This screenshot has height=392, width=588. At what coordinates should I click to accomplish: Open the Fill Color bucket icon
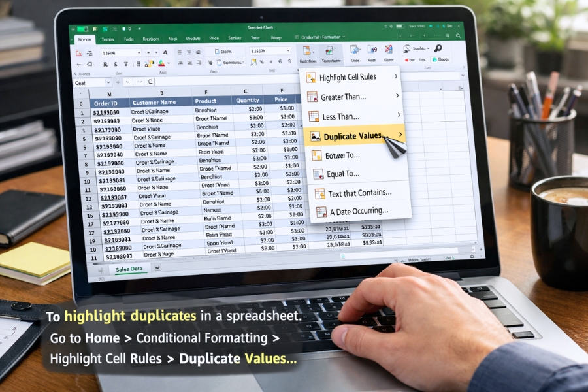pyautogui.click(x=151, y=63)
